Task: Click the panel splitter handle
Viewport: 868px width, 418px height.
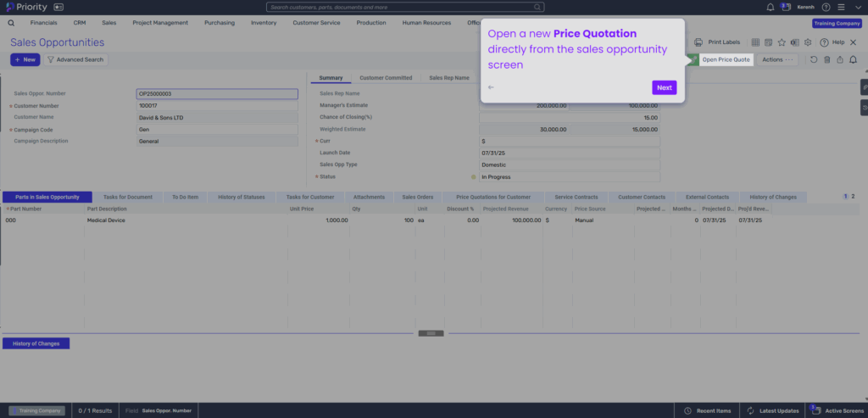Action: click(431, 333)
